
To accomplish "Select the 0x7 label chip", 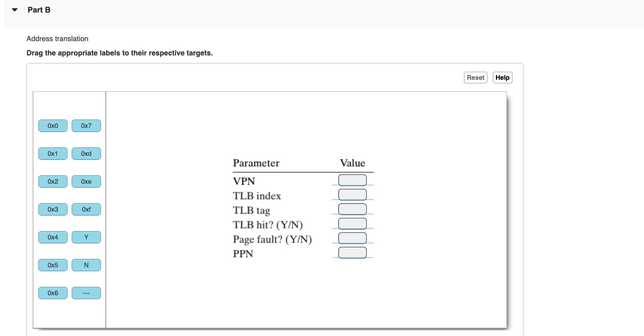I will click(86, 125).
